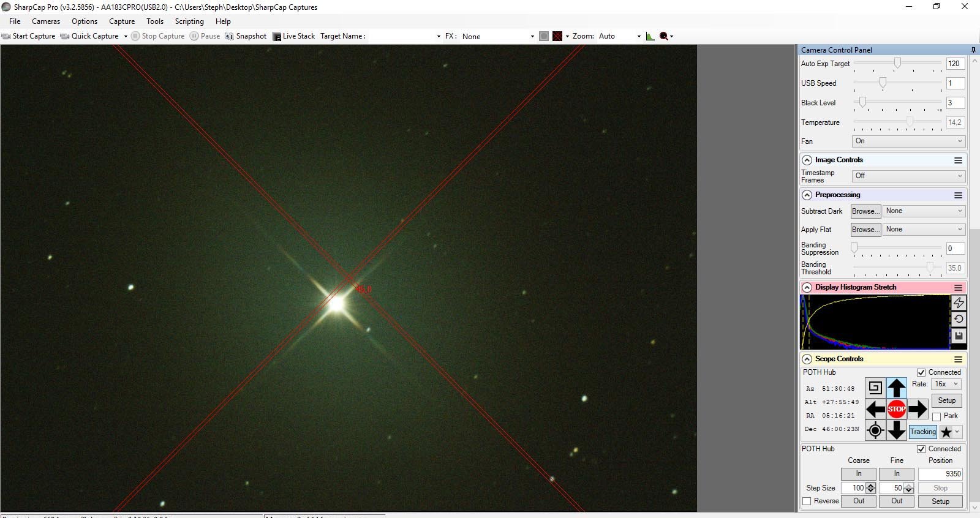Click the mount Setup button
980x518 pixels.
[946, 400]
